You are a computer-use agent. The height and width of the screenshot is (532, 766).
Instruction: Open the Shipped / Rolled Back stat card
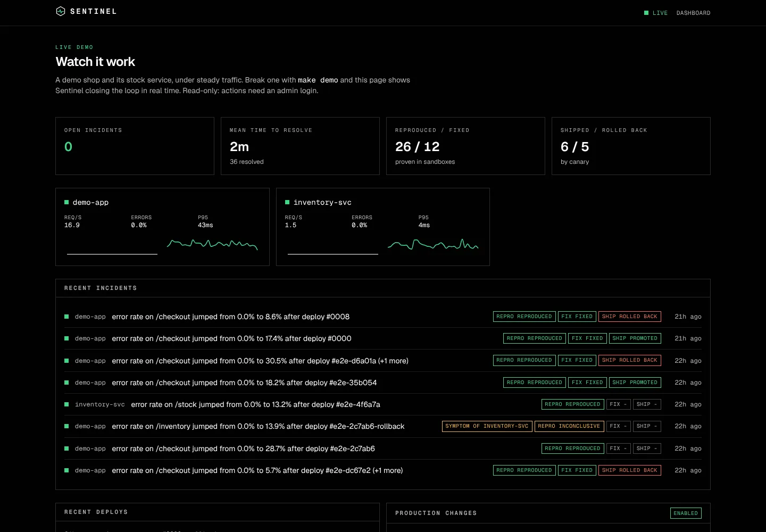[x=631, y=146]
